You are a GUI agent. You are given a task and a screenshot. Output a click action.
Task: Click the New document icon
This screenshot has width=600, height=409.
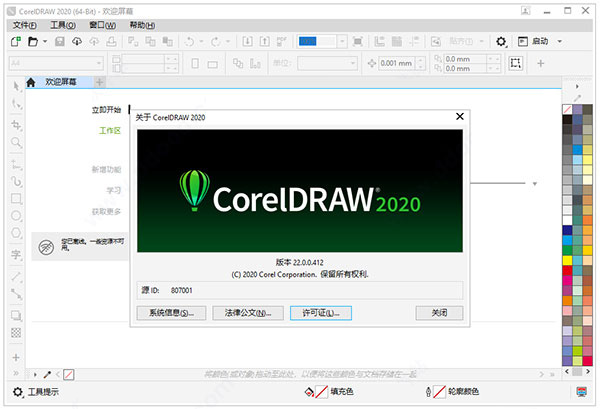click(x=16, y=41)
